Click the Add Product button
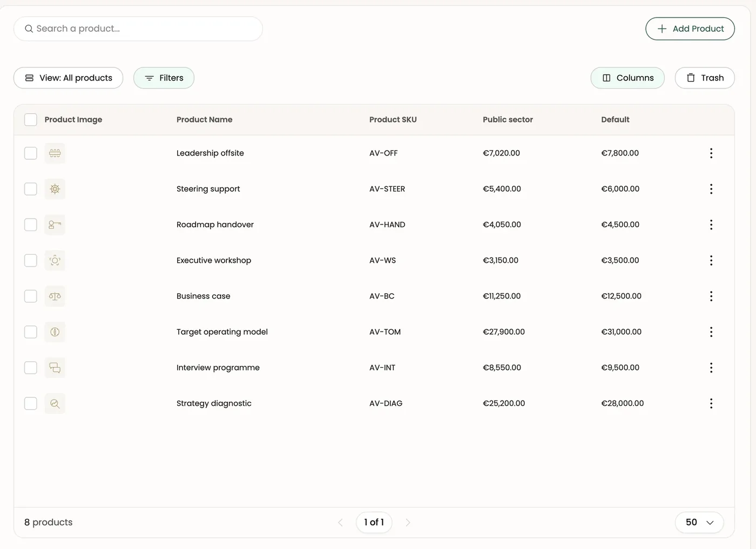Viewport: 756px width, 549px height. [690, 29]
